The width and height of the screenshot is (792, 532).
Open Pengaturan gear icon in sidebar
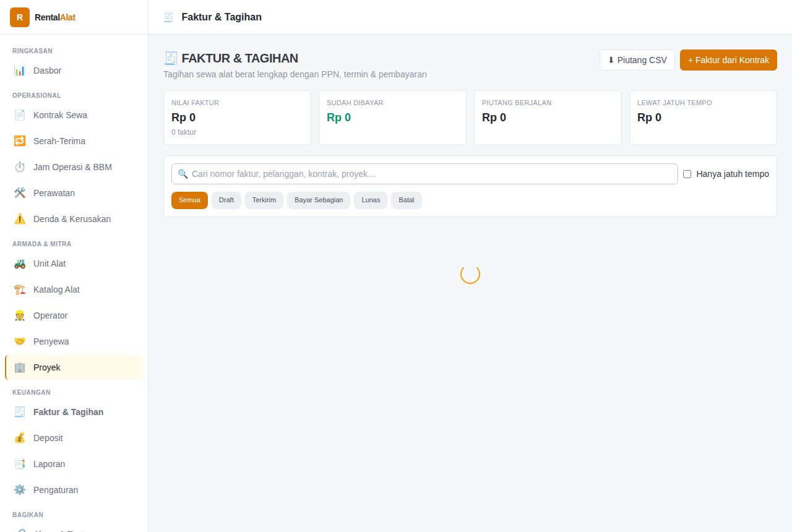pos(20,490)
